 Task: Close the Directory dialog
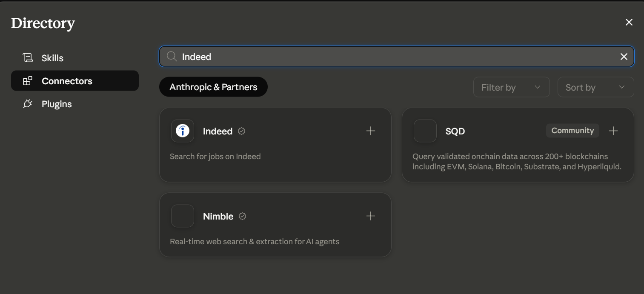coord(629,22)
